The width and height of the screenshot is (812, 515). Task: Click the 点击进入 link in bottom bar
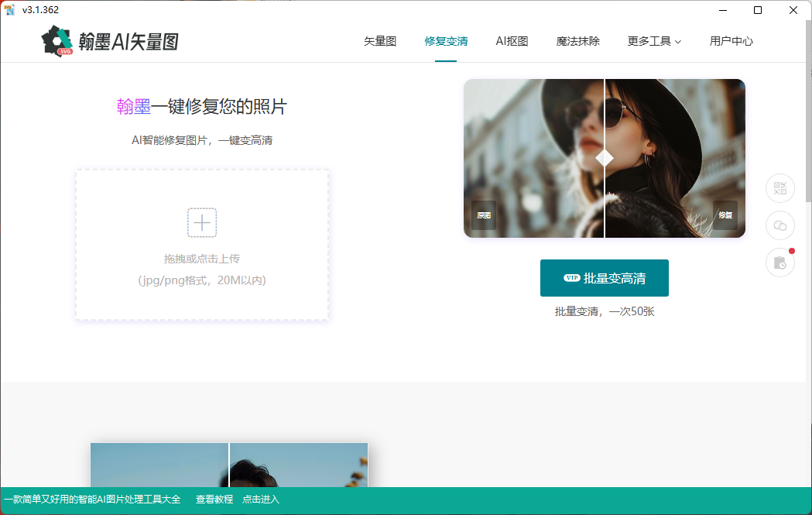pyautogui.click(x=261, y=500)
